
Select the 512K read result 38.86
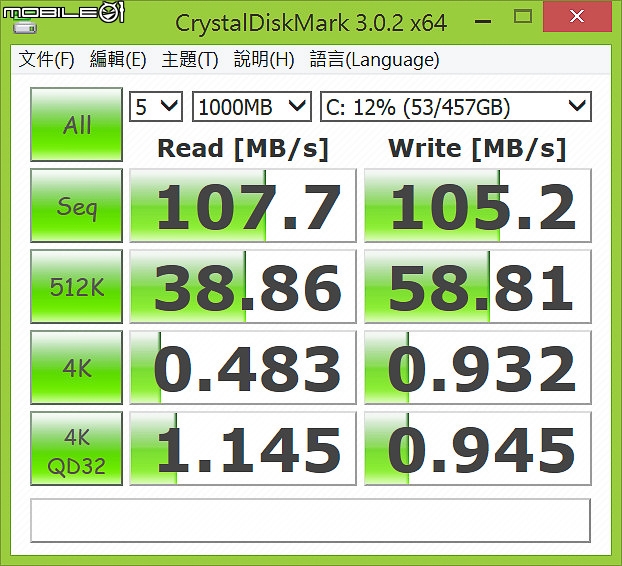click(x=243, y=286)
